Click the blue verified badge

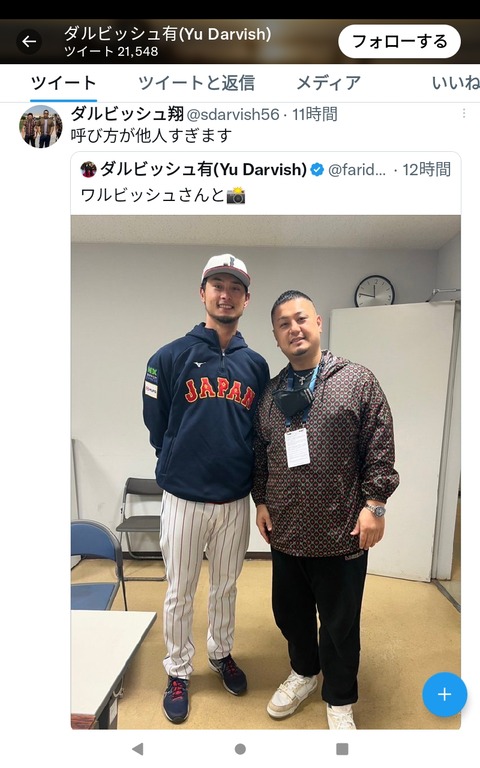tap(317, 169)
